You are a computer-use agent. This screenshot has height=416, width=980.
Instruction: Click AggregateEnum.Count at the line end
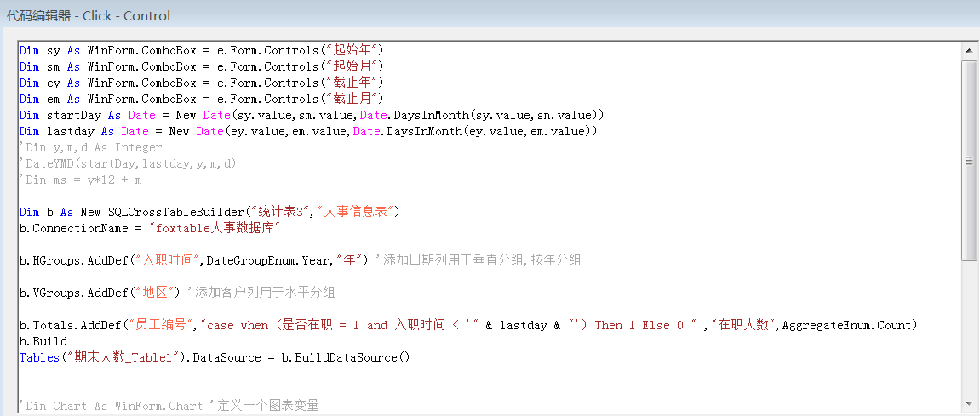[847, 326]
